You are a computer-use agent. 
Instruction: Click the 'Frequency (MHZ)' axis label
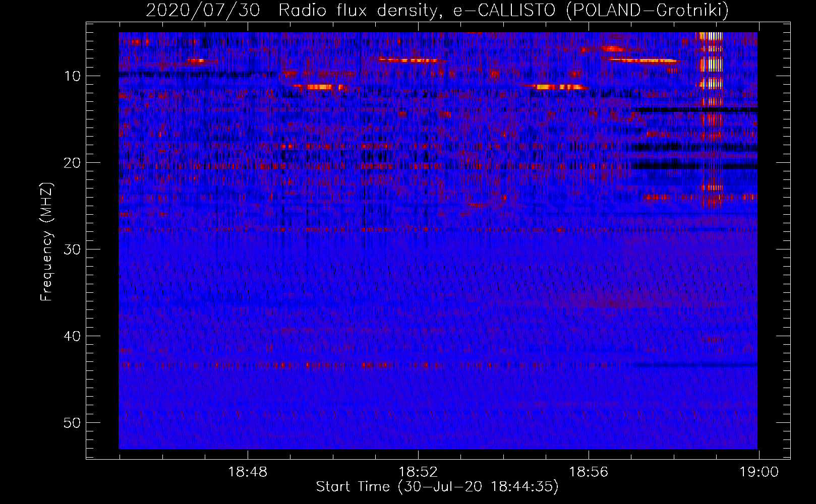[46, 242]
